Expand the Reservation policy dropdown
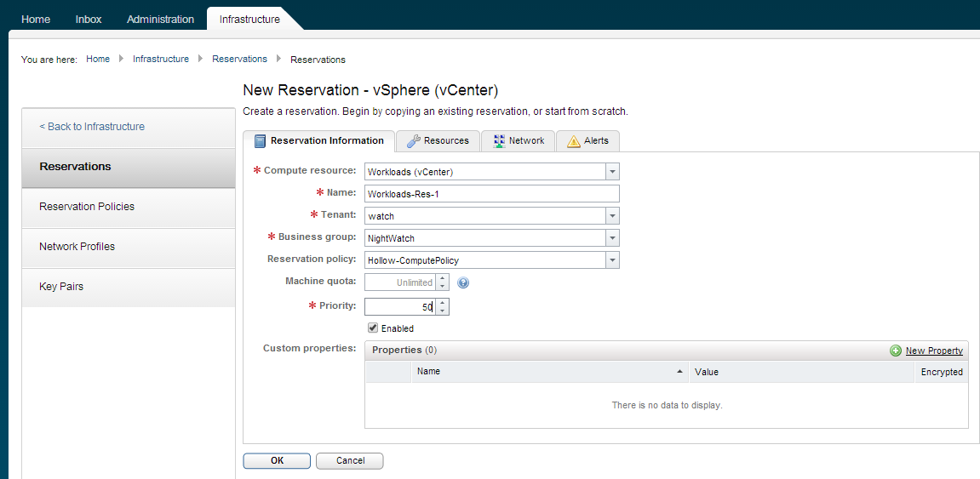This screenshot has height=479, width=980. click(x=612, y=260)
